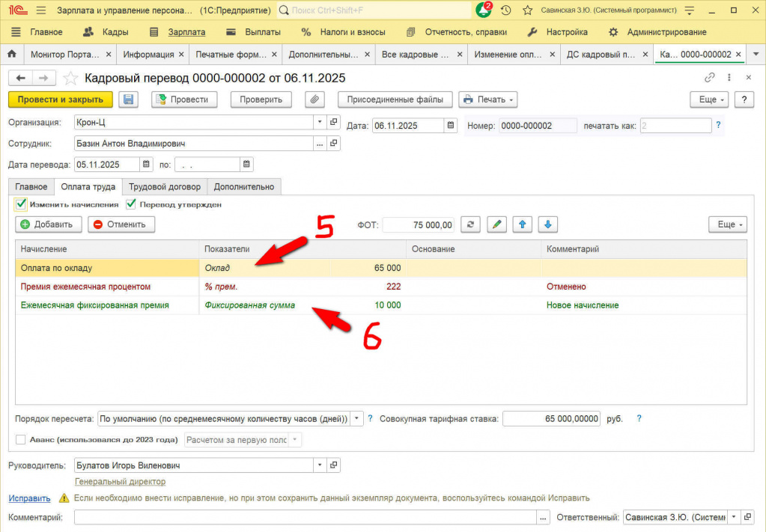
Task: Switch to Все кадровые open tab
Action: (416, 55)
